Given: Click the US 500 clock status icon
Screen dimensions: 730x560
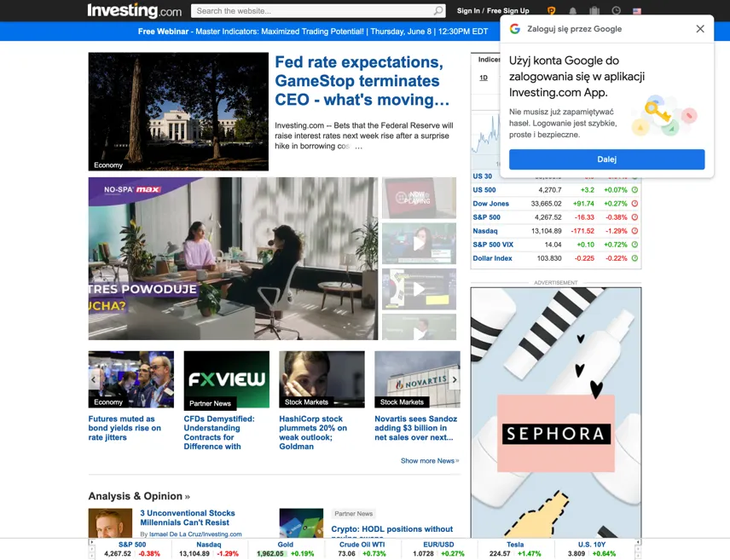Looking at the screenshot, I should 634,190.
